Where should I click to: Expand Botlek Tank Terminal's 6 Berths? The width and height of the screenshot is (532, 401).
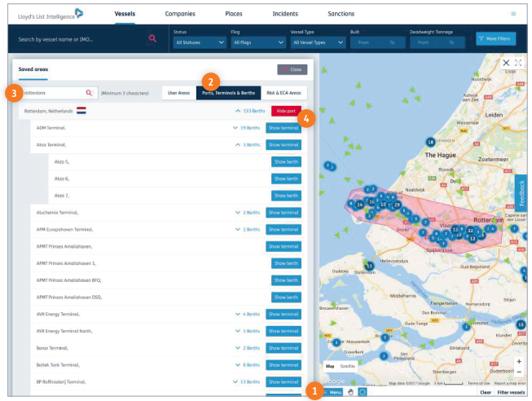248,365
